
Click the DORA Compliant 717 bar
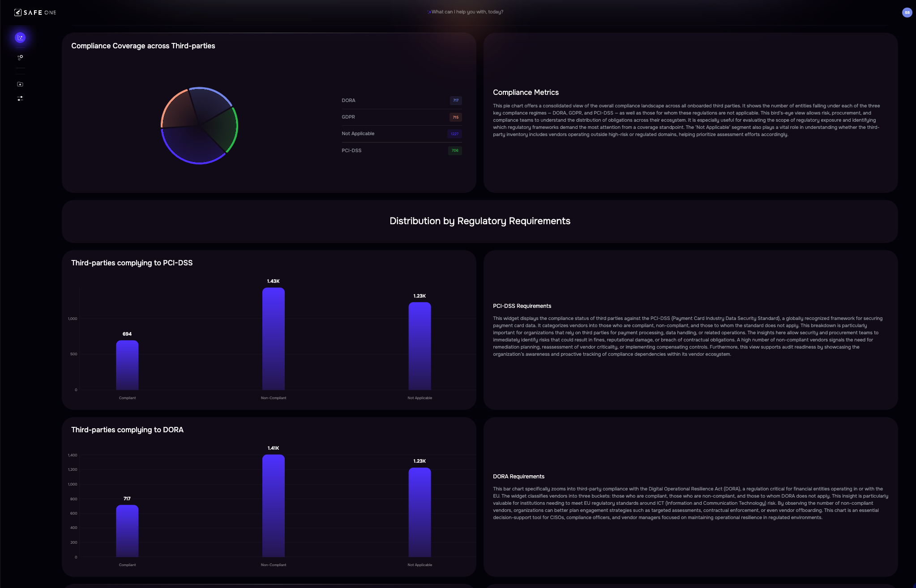[127, 531]
